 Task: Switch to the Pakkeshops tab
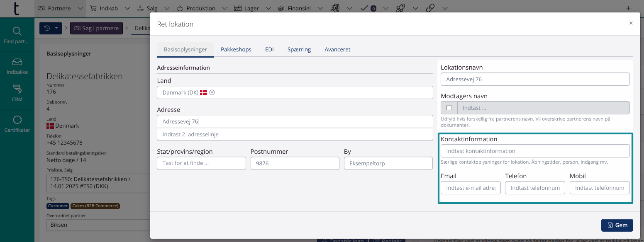(236, 49)
